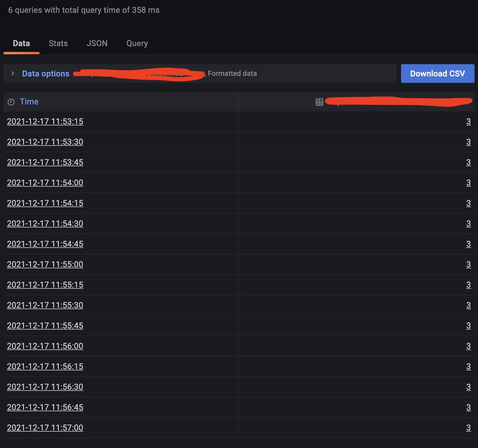
Task: View the Query tab
Action: coord(137,43)
